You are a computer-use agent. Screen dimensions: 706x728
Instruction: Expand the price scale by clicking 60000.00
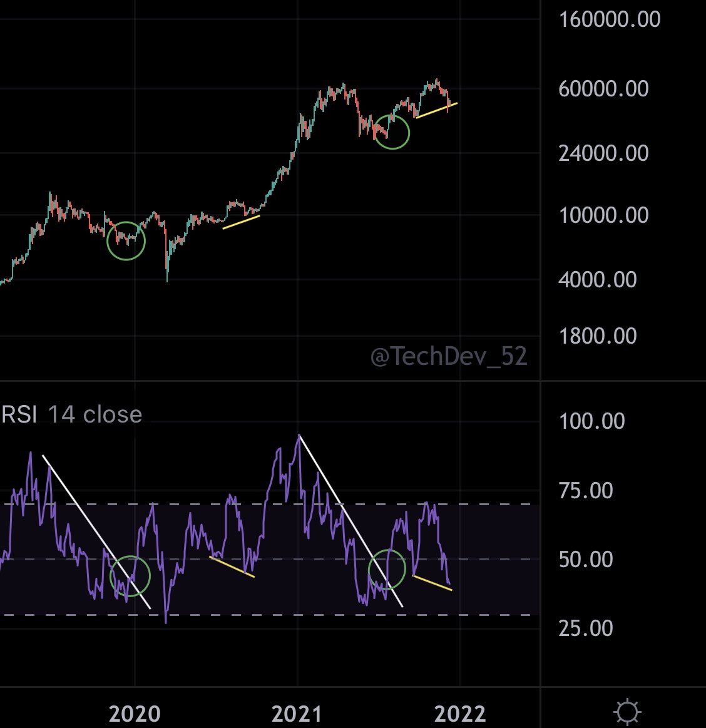605,89
